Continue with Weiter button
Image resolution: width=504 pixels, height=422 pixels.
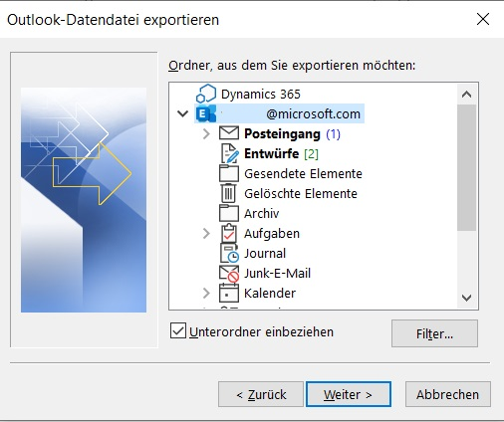click(x=349, y=394)
